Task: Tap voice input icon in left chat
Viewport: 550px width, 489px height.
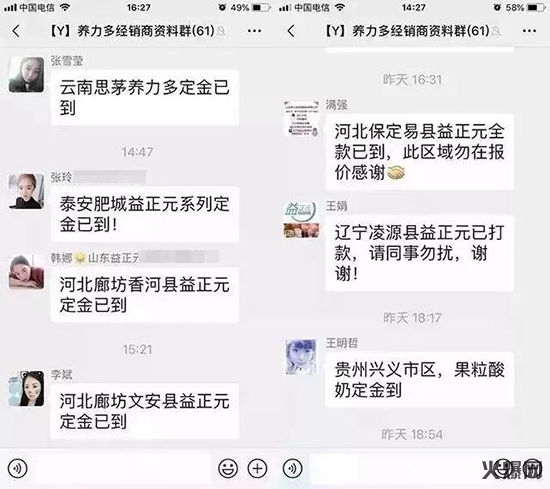Action: click(x=17, y=468)
